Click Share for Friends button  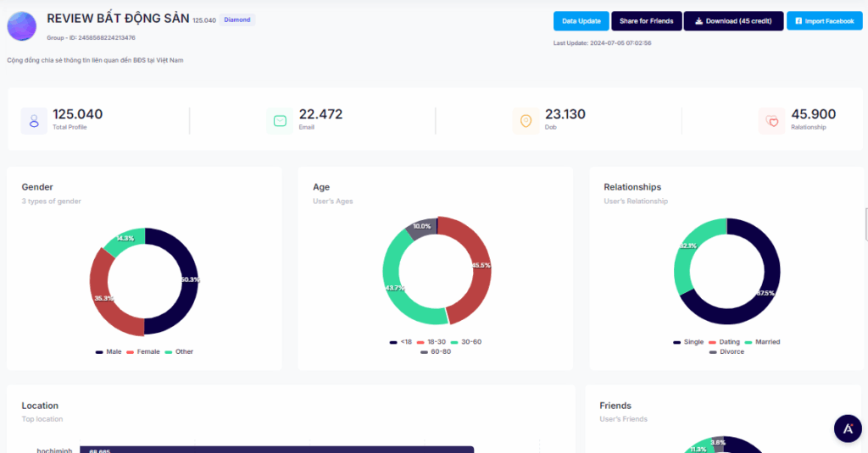[x=645, y=21]
